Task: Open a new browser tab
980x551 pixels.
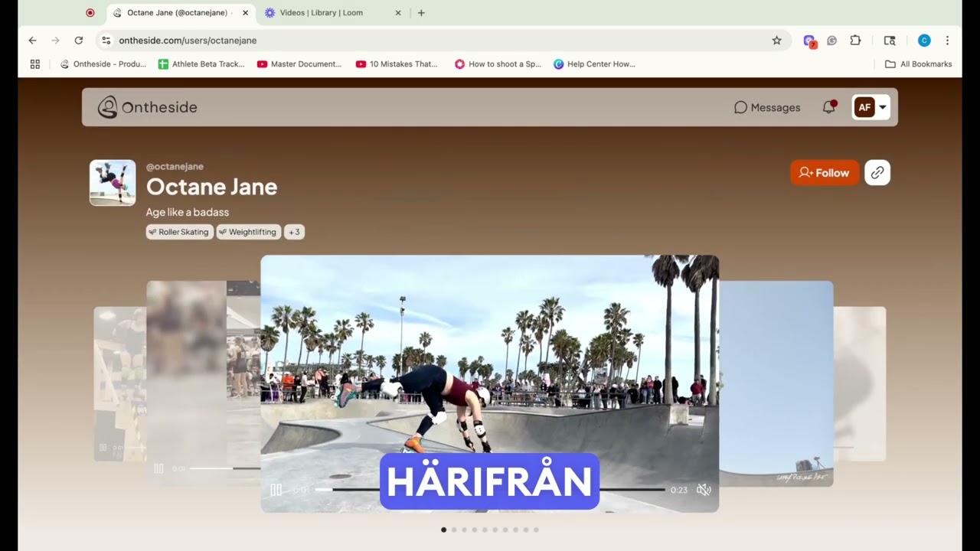Action: [x=421, y=13]
